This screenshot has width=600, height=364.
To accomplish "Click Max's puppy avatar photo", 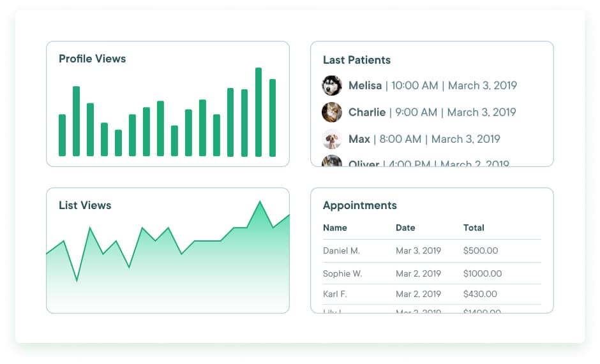I will [332, 139].
